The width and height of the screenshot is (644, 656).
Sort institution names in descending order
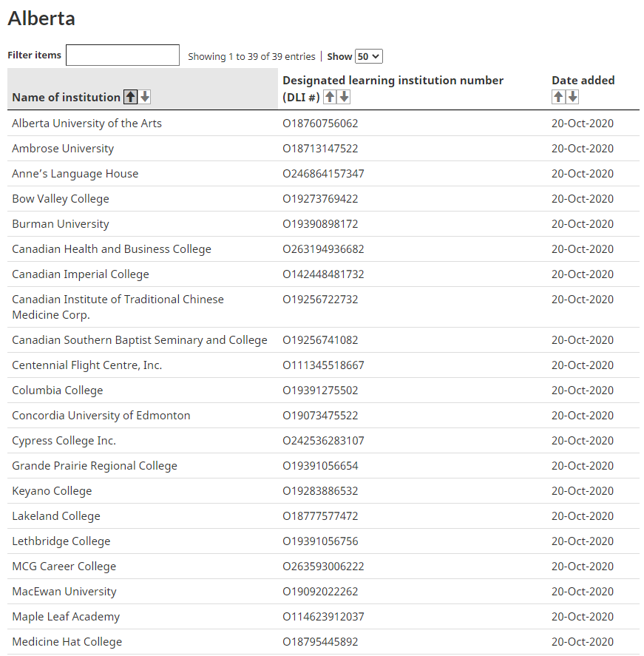tap(145, 97)
